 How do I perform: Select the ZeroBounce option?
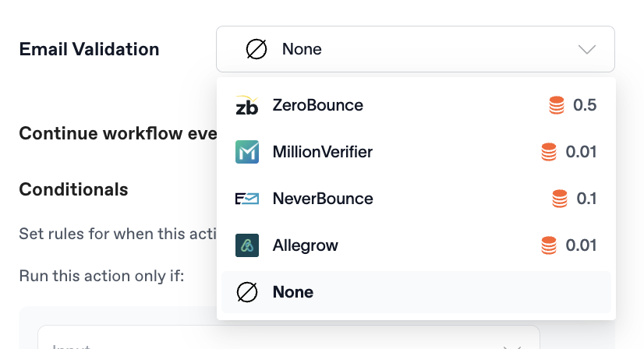(x=317, y=105)
